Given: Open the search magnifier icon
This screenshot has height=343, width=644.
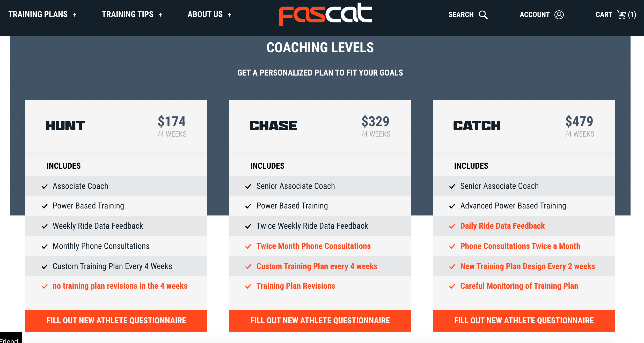Looking at the screenshot, I should click(x=484, y=14).
